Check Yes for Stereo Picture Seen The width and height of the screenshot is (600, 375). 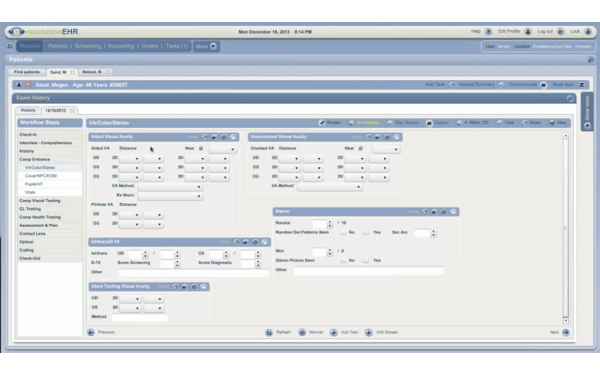pos(366,260)
